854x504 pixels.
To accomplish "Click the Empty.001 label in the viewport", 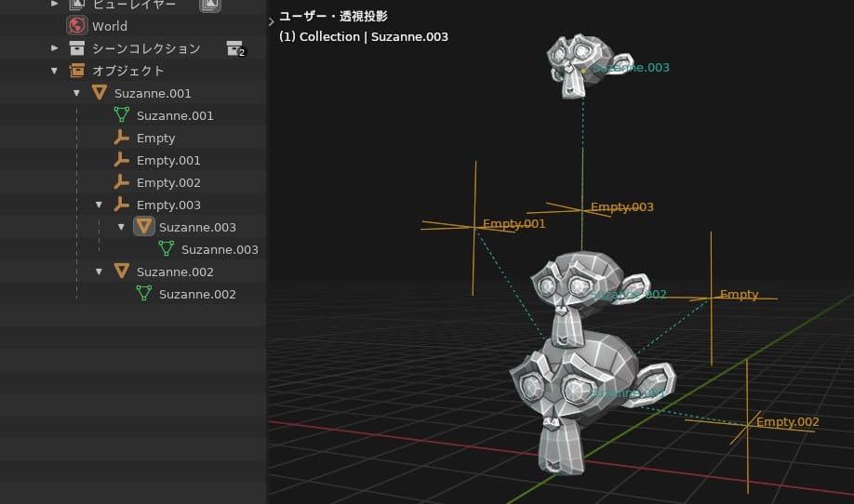I will point(514,224).
